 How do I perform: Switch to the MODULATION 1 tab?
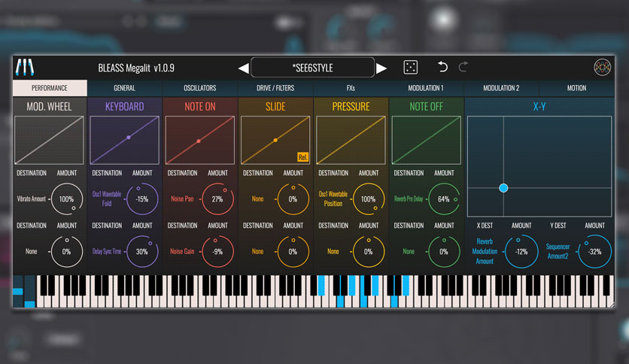click(x=426, y=88)
